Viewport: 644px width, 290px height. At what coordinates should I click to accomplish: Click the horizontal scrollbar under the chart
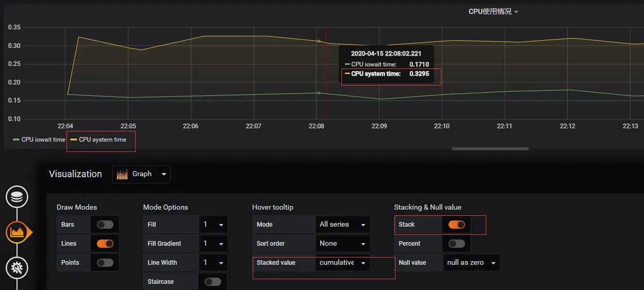pyautogui.click(x=490, y=149)
